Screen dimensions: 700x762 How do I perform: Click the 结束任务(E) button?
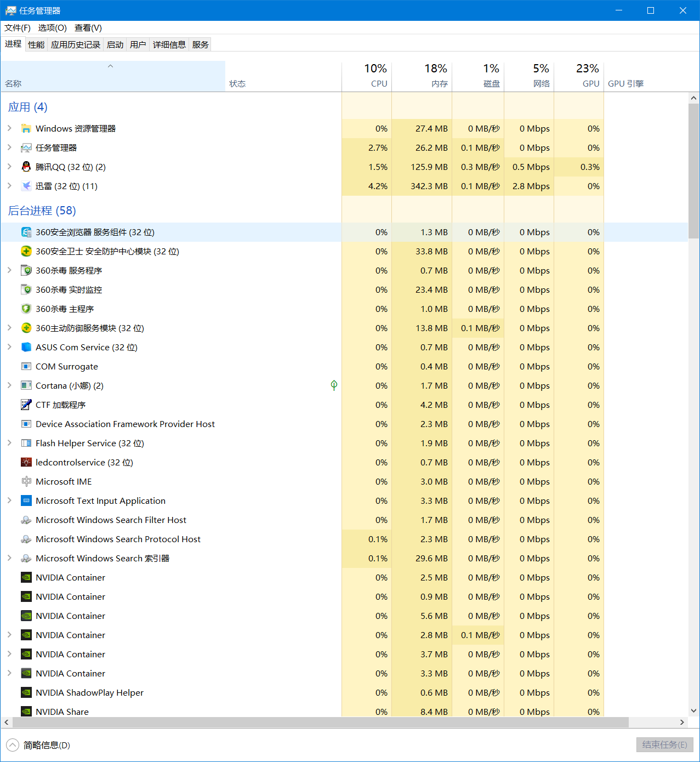[x=665, y=745]
